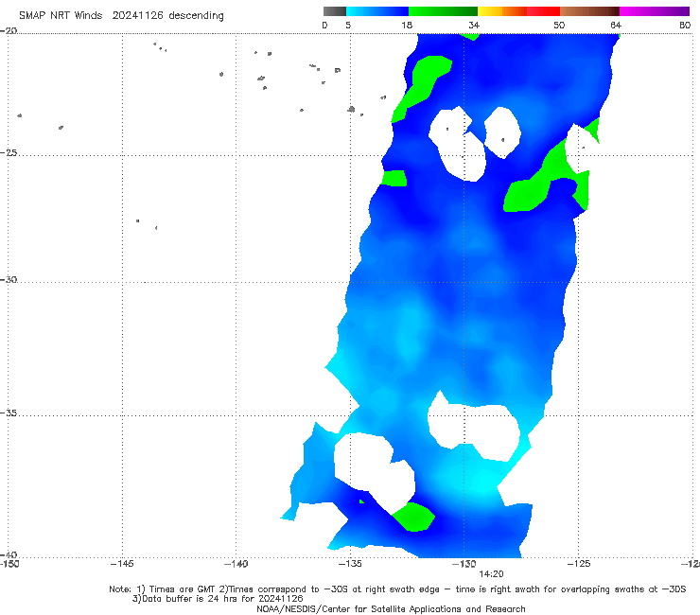Click the latitude label '-30'
This screenshot has width=700, height=615.
pyautogui.click(x=9, y=279)
